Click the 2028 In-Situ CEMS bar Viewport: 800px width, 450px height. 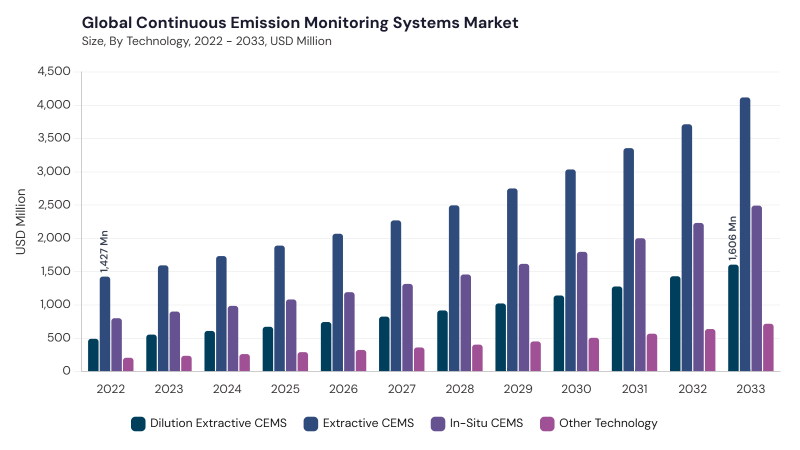466,323
